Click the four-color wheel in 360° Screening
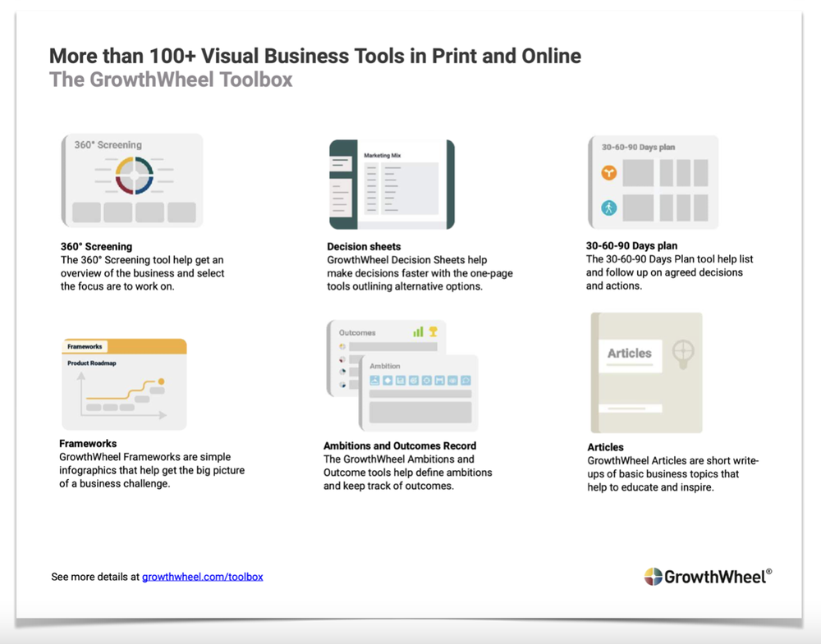The image size is (821, 644). (x=135, y=176)
